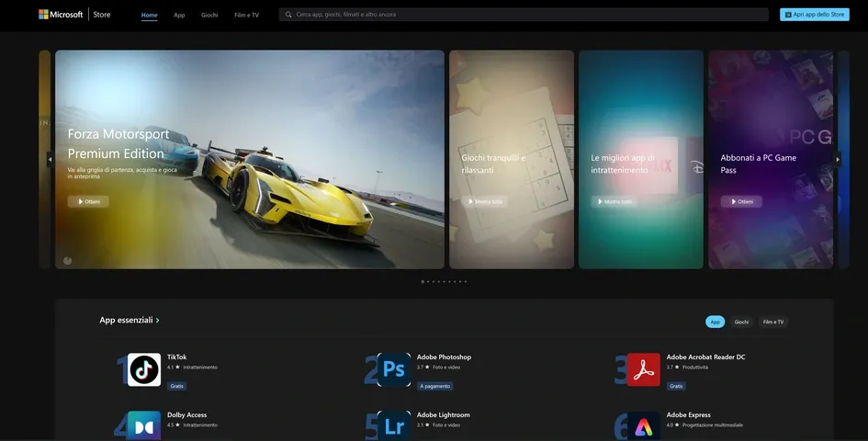Screen dimensions: 868x441
Task: Open the Adobe Photoshop icon
Action: pyautogui.click(x=394, y=369)
